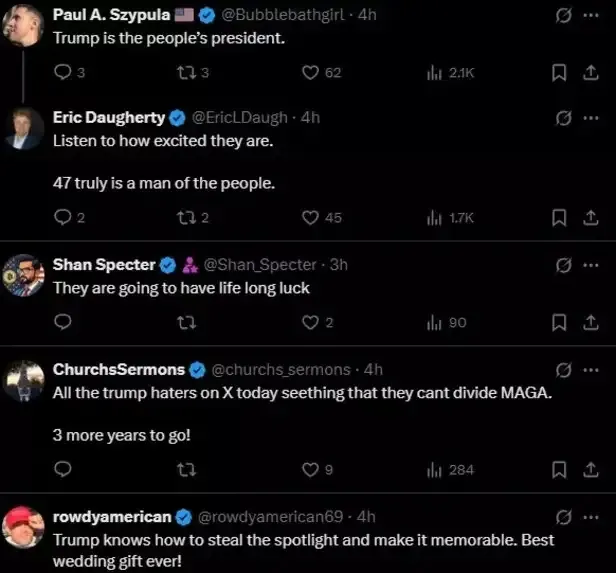
Task: Open ChurchsSermons profile avatar
Action: (22, 379)
